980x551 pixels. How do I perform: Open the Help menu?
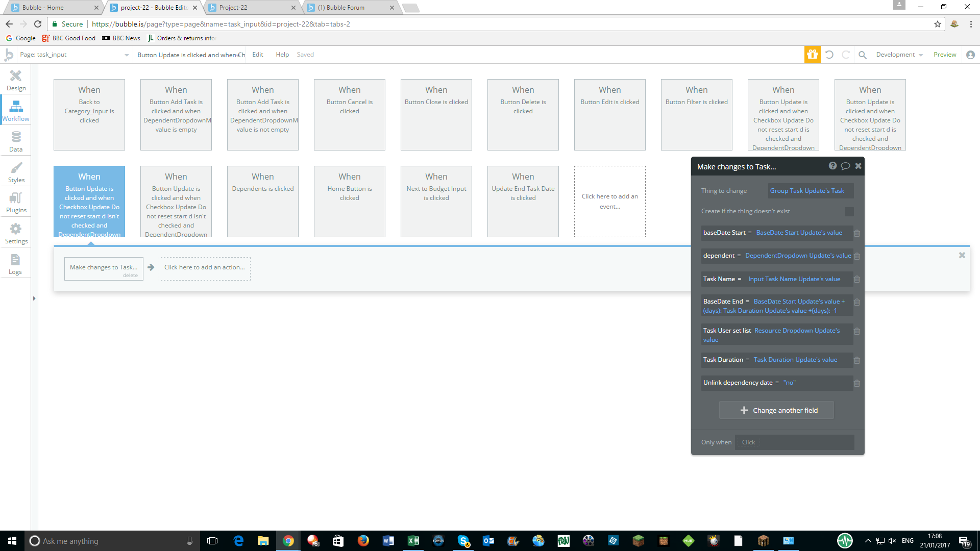point(282,55)
